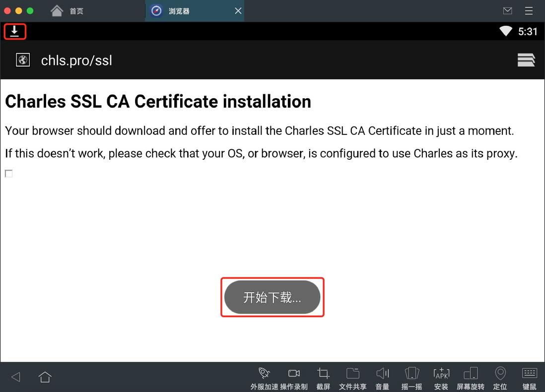Go to Android home screen button
The width and height of the screenshot is (545, 392).
[x=45, y=377]
